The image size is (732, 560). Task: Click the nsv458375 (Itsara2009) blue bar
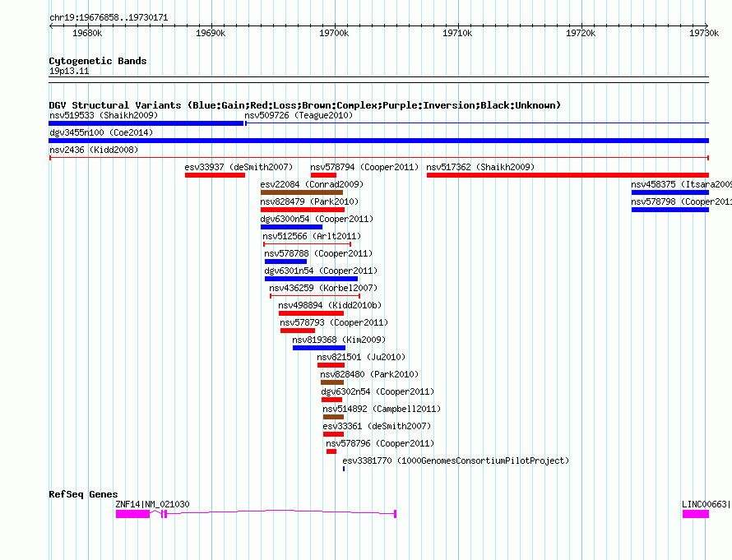click(670, 192)
